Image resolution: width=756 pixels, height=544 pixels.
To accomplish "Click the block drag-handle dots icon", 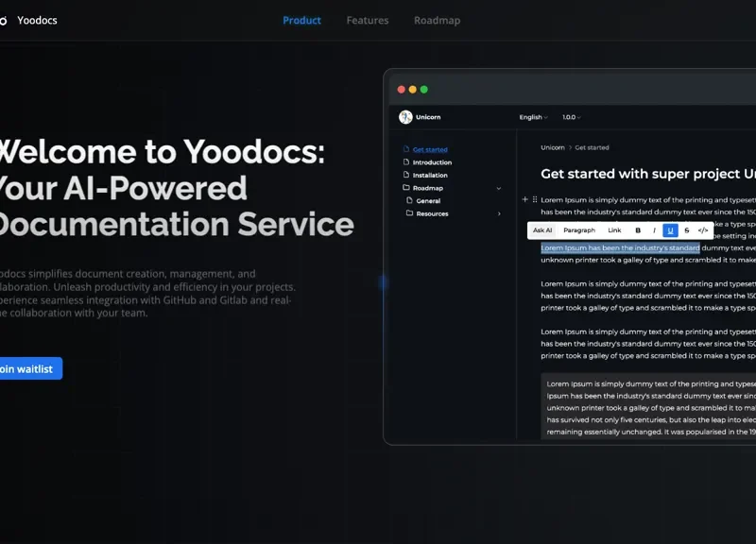I will [x=535, y=199].
